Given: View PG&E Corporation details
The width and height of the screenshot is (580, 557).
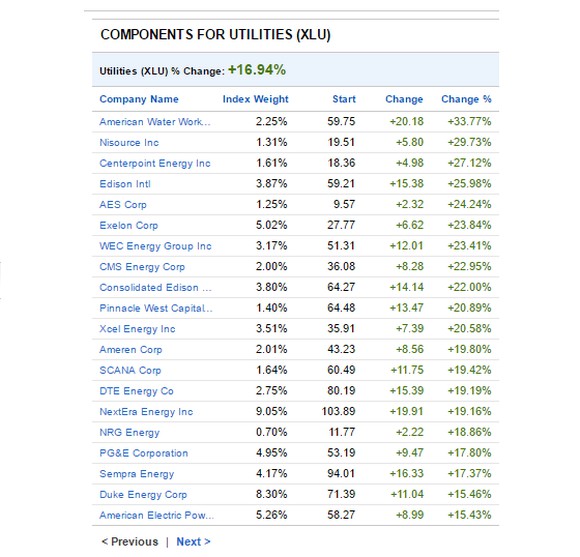Looking at the screenshot, I should coord(144,453).
